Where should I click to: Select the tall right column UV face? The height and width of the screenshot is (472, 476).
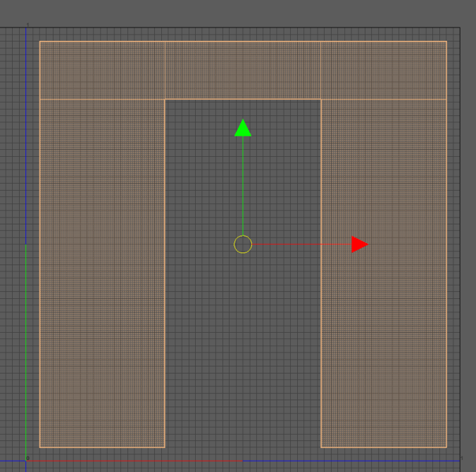(x=384, y=274)
